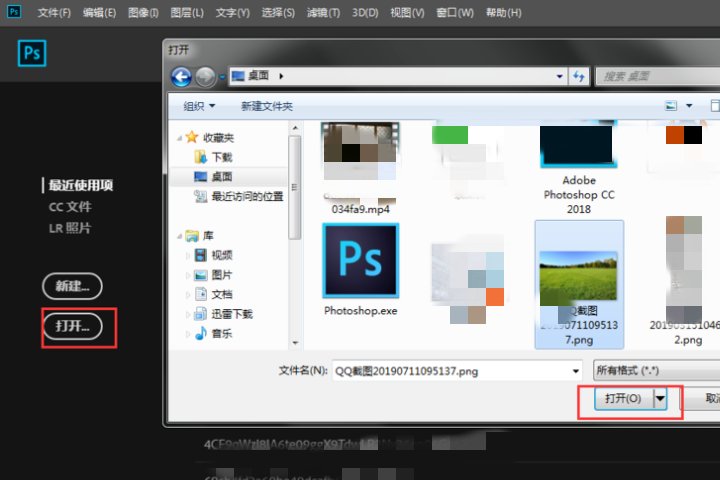Open the address bar history dropdown
The width and height of the screenshot is (720, 480).
559,76
